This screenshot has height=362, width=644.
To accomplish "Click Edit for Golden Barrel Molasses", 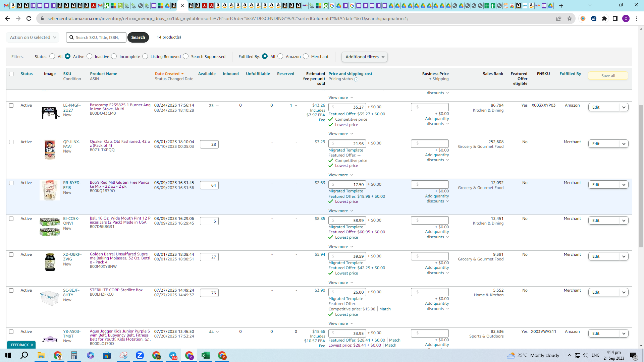I will 604,256.
